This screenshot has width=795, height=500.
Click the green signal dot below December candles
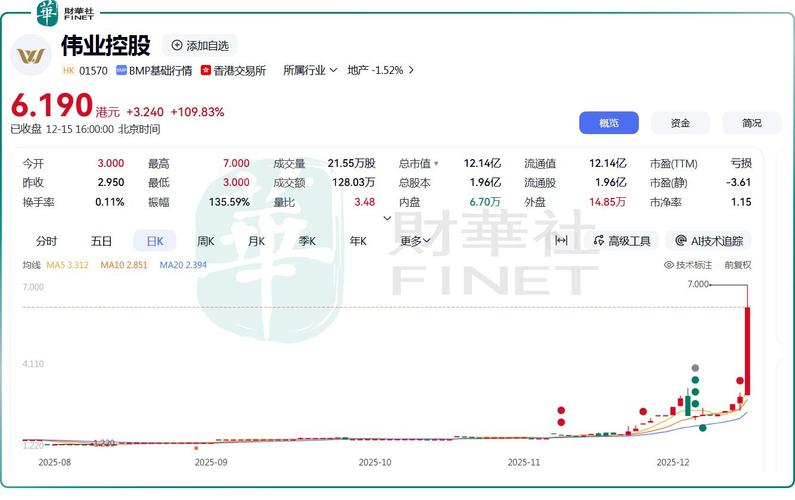pos(702,427)
